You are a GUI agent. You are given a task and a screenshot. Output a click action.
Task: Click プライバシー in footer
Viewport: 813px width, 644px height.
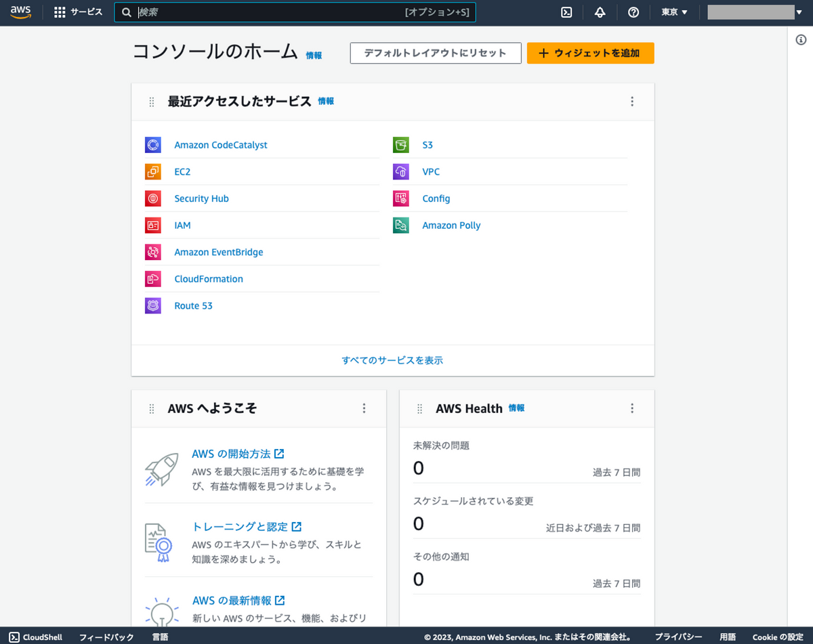[x=678, y=637]
